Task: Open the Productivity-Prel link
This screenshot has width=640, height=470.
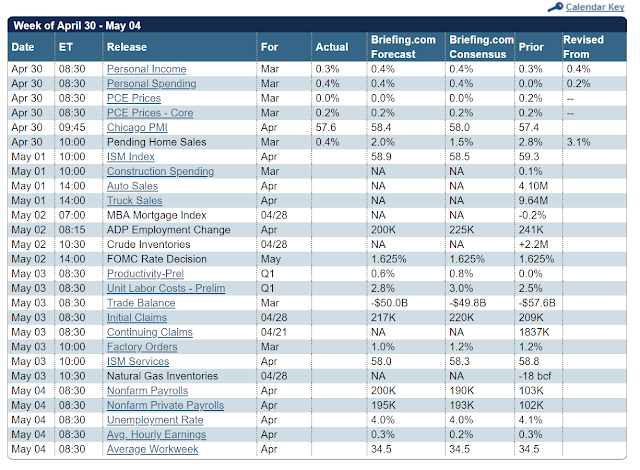Action: pos(145,274)
